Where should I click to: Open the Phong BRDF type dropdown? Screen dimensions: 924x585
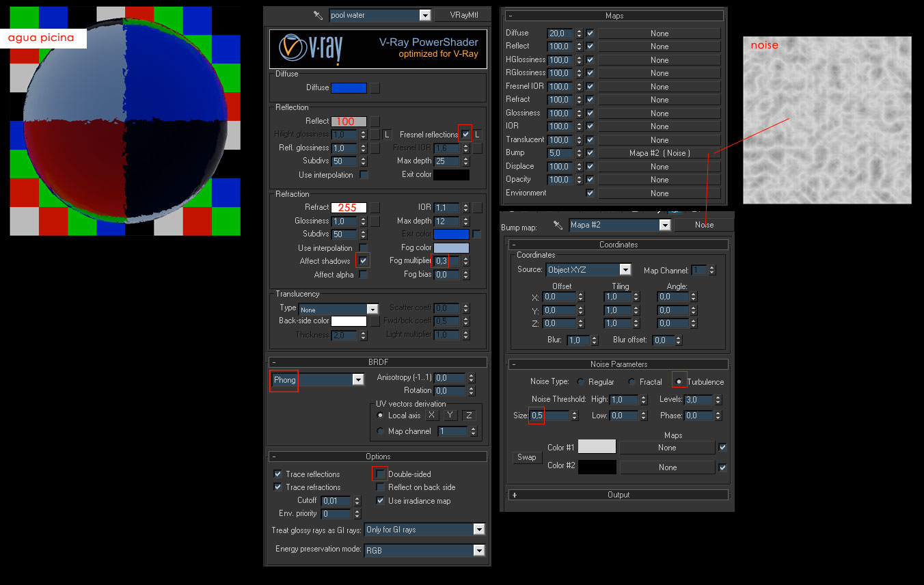(358, 380)
